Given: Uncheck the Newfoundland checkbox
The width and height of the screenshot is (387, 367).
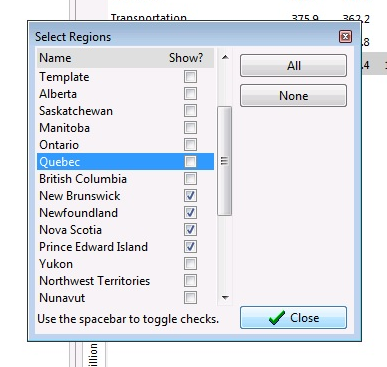Looking at the screenshot, I should (190, 213).
